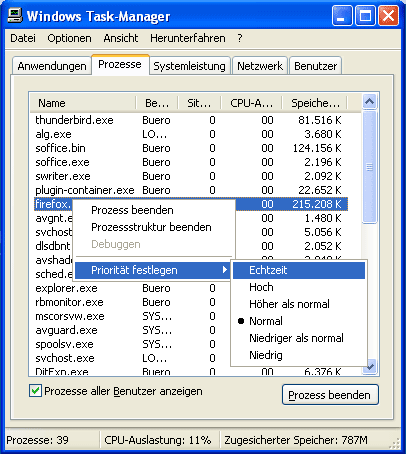Screen dimensions: 406x454
Task: Select the Prozesse tab
Action: point(120,64)
